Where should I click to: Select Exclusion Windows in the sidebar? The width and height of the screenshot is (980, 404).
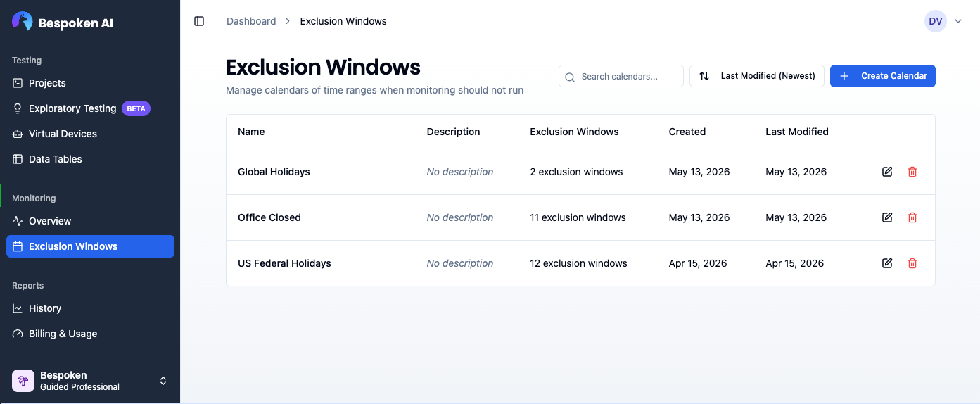point(90,246)
